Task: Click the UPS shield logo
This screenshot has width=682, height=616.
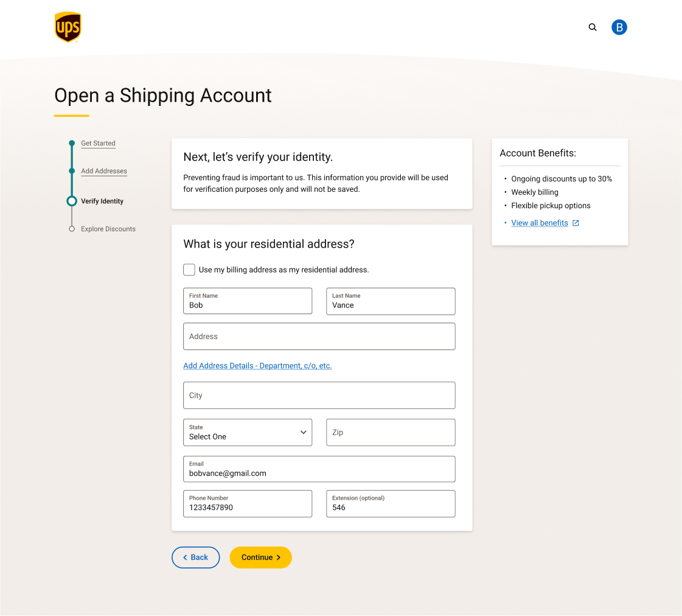Action: pyautogui.click(x=68, y=27)
